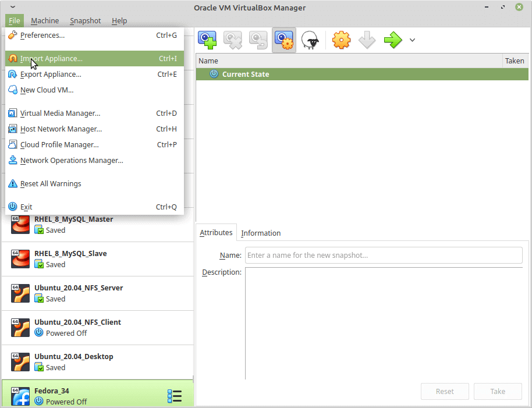Click the RHEL_8_MySQL_Master red hat icon

pos(20,225)
